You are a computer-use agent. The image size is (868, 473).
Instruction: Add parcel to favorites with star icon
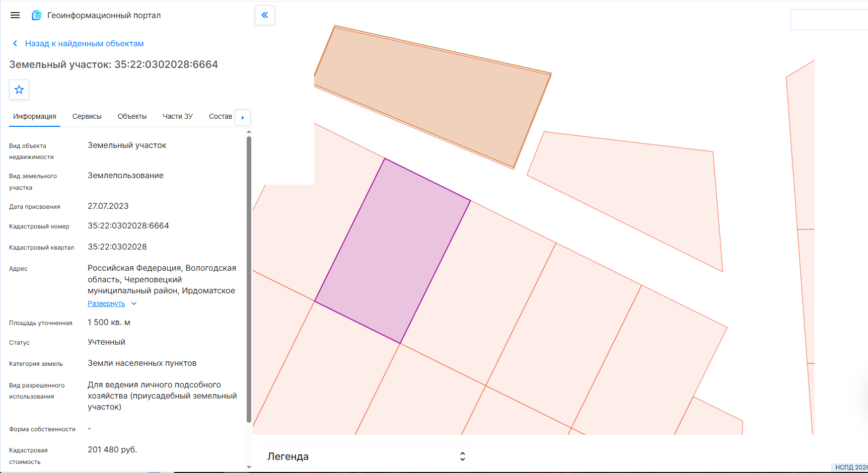[19, 90]
